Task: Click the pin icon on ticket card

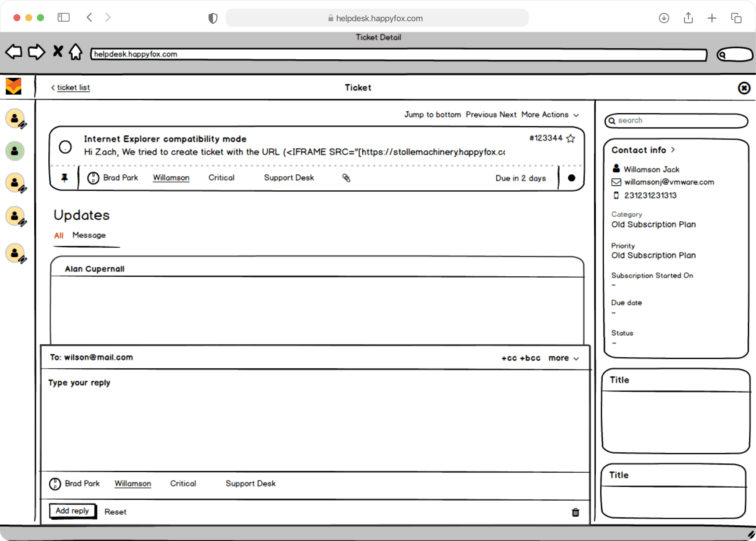Action: coord(64,178)
